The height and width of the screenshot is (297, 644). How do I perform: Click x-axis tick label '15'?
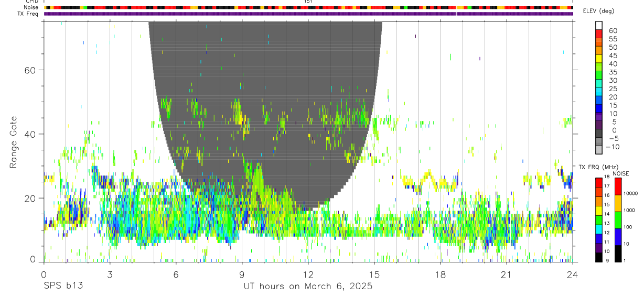coord(374,274)
